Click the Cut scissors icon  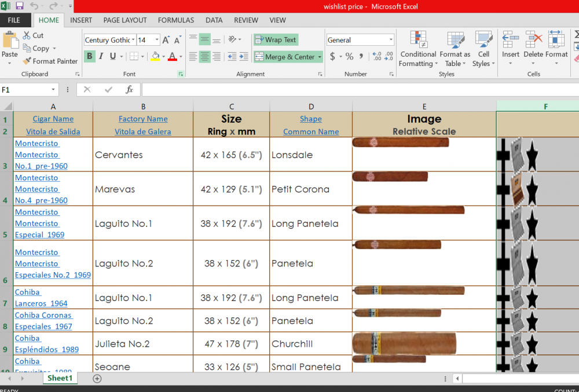click(27, 35)
